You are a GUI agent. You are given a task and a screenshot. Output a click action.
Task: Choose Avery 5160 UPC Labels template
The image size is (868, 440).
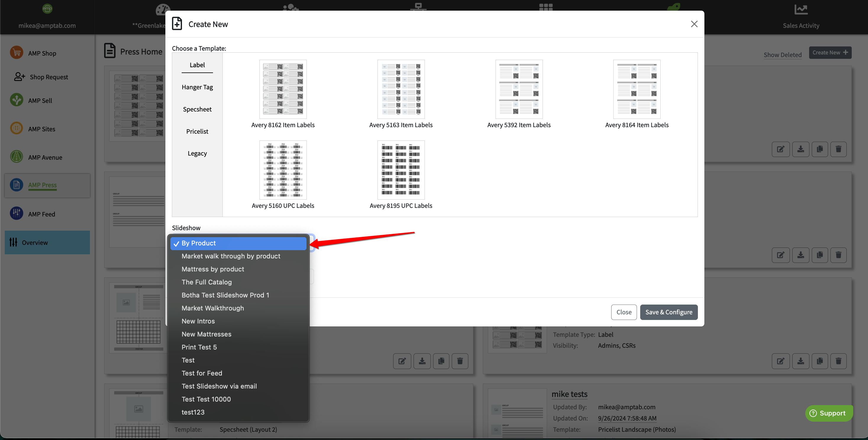click(283, 170)
